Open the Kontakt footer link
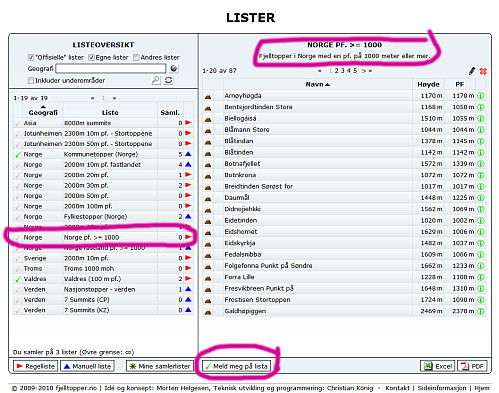 point(397,388)
